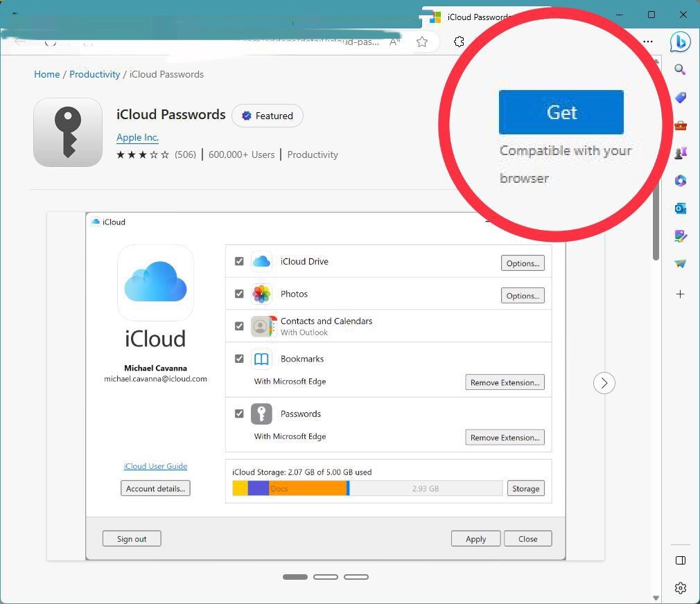700x604 pixels.
Task: Show the next screenshot with the right chevron
Action: pos(604,383)
